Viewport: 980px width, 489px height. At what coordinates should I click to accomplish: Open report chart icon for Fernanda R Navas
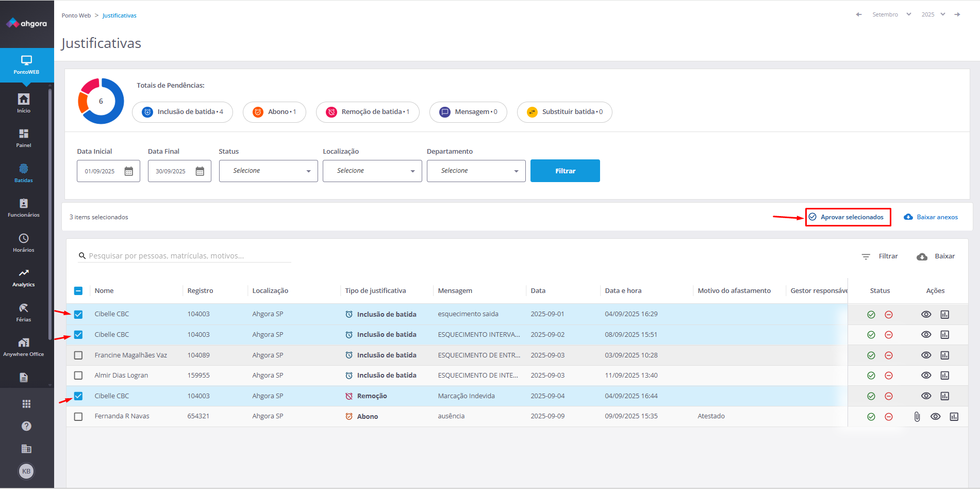[954, 417]
